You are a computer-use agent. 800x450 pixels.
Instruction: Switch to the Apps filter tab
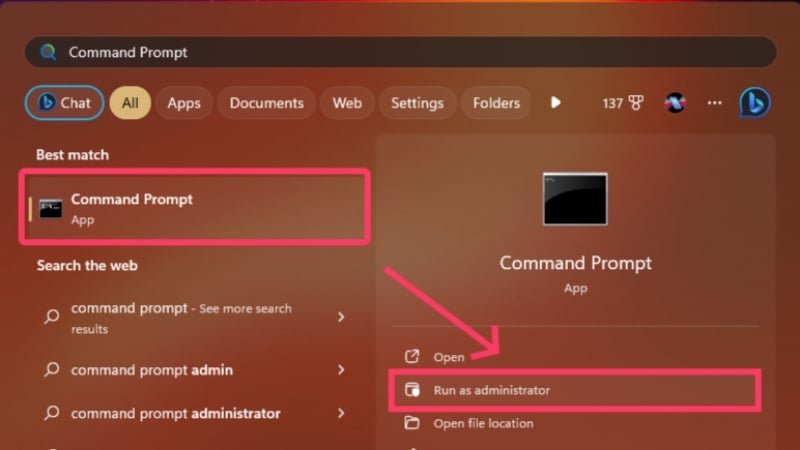pos(184,103)
